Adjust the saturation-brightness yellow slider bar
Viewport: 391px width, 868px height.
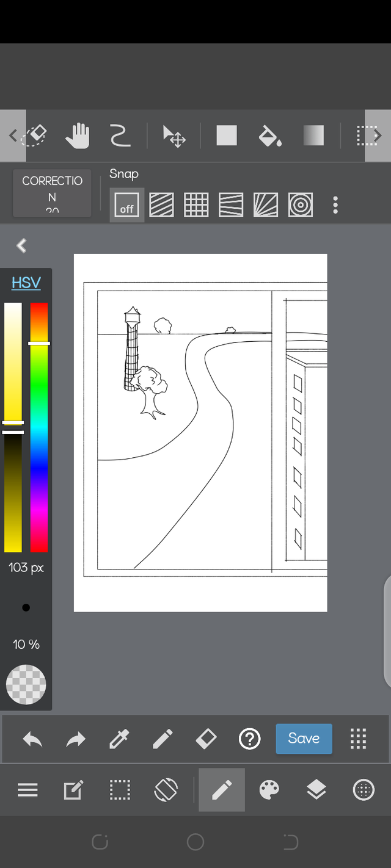tap(13, 427)
